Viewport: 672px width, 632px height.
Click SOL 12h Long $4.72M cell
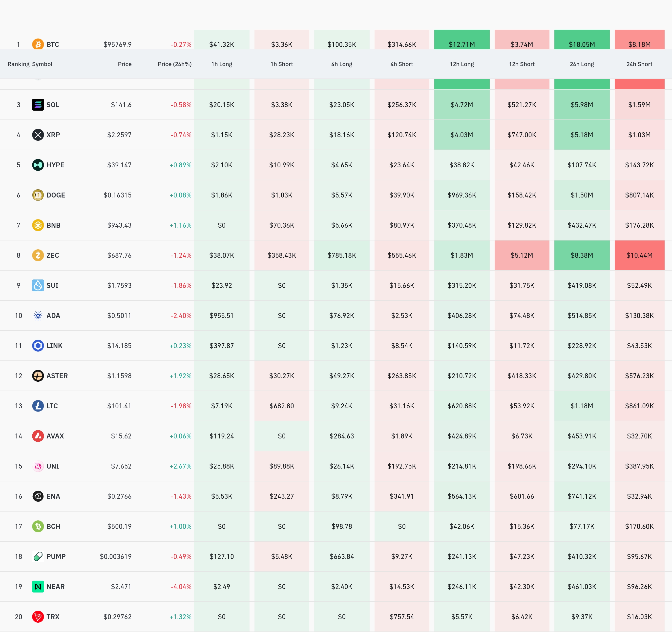[462, 105]
